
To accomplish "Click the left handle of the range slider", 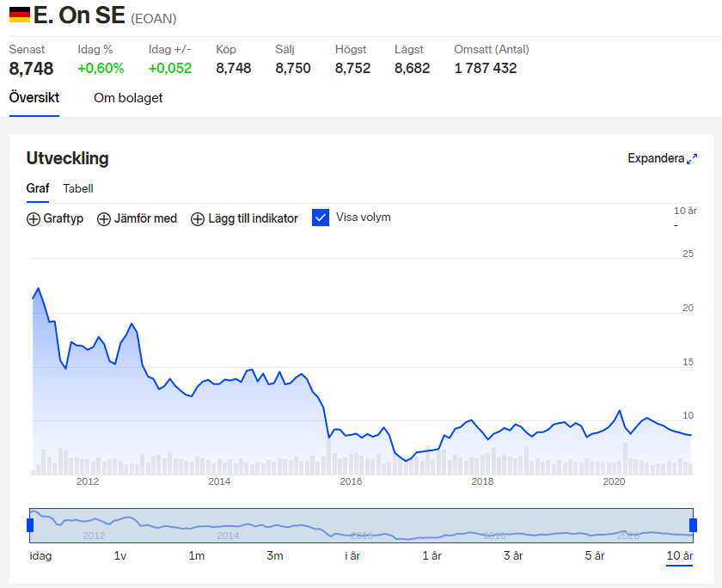I will (x=31, y=524).
